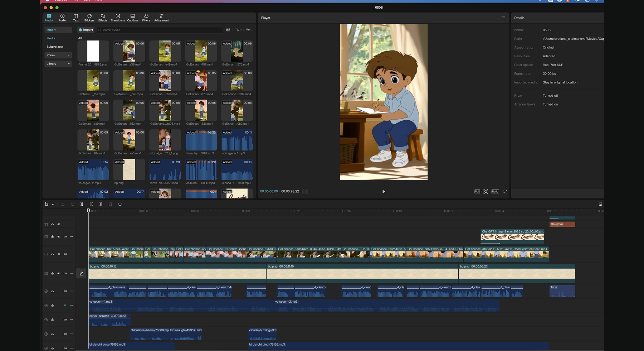Viewport: 644px width, 351px height.
Task: Select the pencil-scratch-30373.mp3 clip
Action: pyautogui.click(x=109, y=319)
